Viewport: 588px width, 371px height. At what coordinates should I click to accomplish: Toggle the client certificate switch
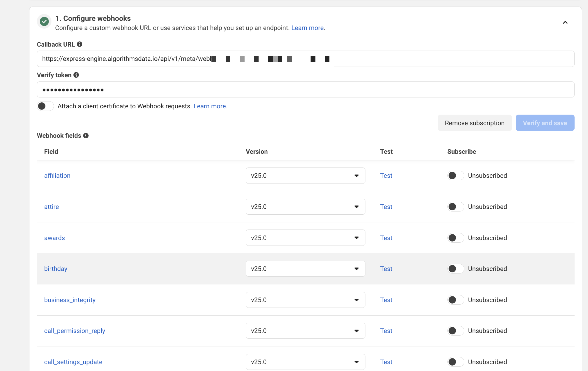pos(45,106)
